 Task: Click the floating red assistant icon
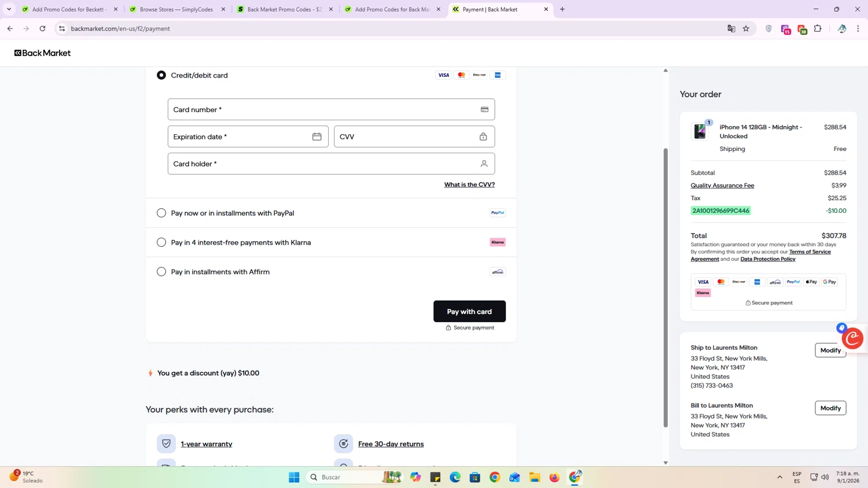852,338
